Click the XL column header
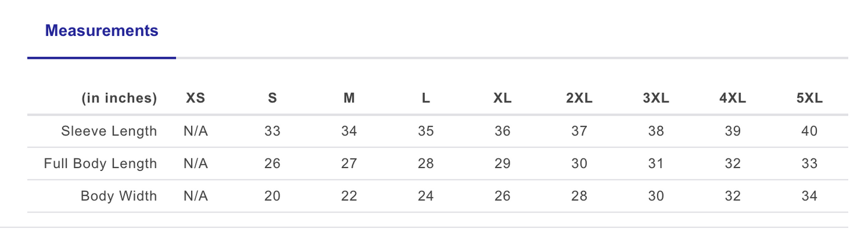Screen dimensions: 868x240 click(502, 98)
